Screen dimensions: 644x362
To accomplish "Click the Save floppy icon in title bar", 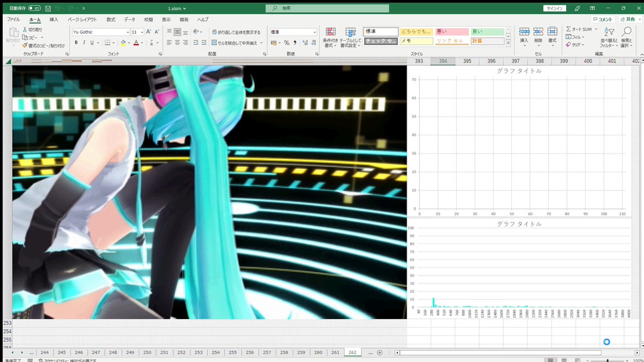I will [48, 8].
